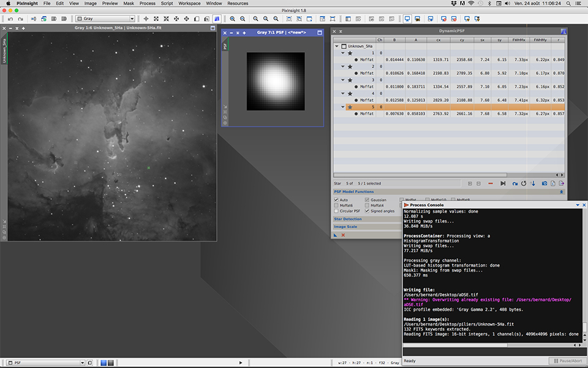Click the camera export icon in DynamicPSF

(544, 183)
